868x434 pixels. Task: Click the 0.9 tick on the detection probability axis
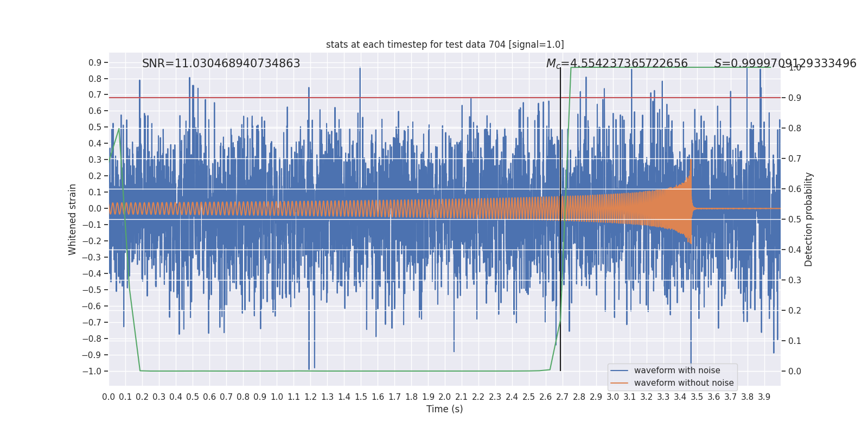(795, 98)
